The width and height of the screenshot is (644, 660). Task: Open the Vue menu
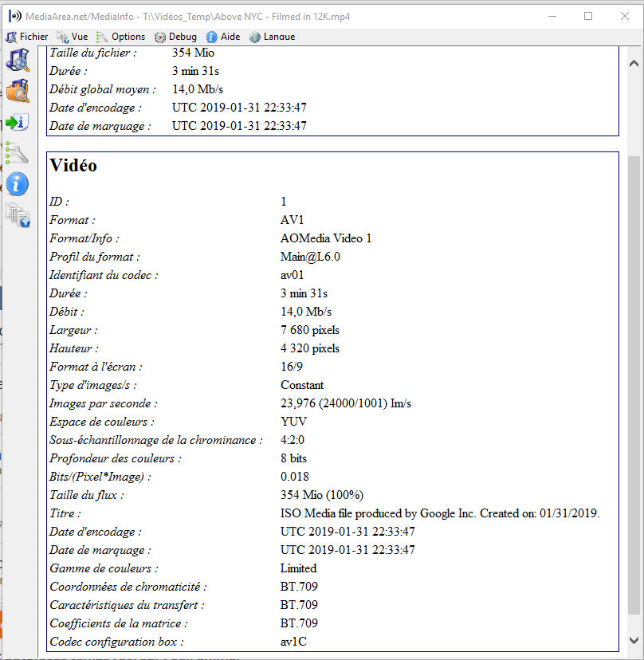(73, 37)
